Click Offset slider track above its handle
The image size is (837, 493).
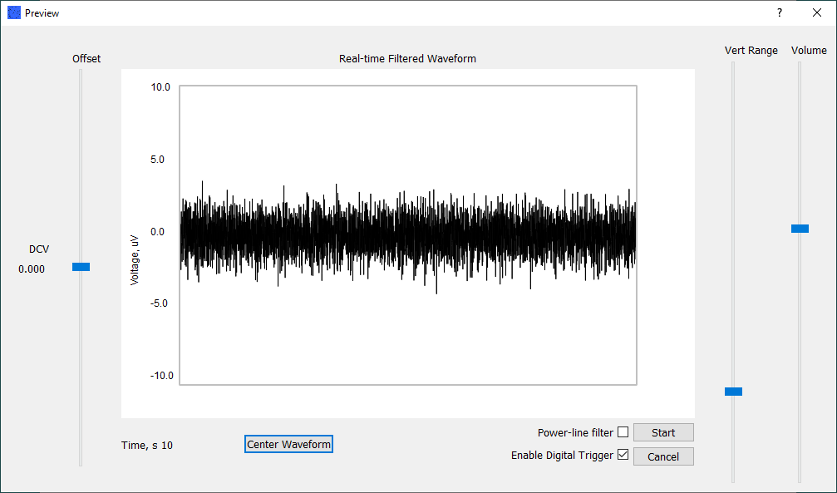tap(81, 160)
